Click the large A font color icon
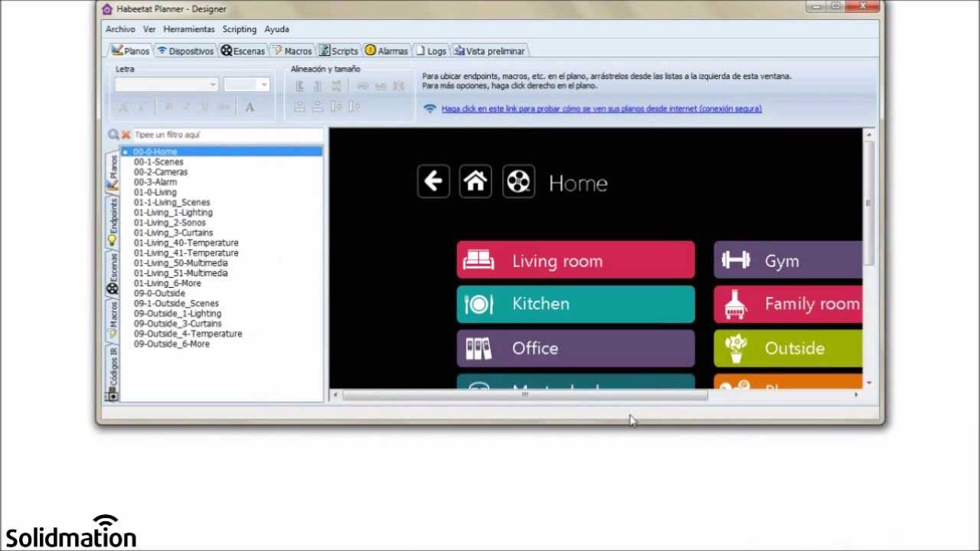The image size is (980, 551). [x=250, y=107]
